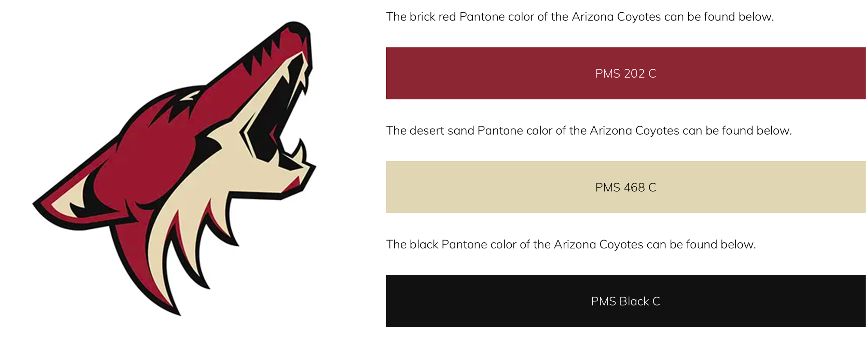Click the coyote's eye in the logo
868x340 pixels.
pos(190,96)
